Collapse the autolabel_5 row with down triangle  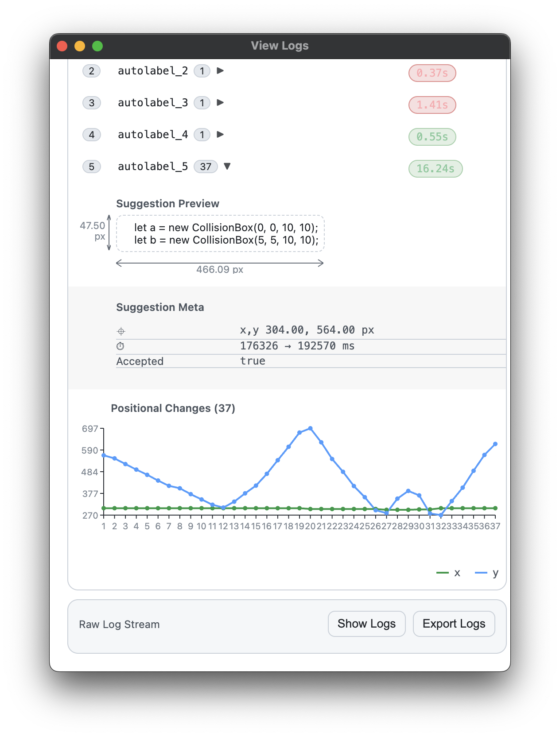point(227,167)
